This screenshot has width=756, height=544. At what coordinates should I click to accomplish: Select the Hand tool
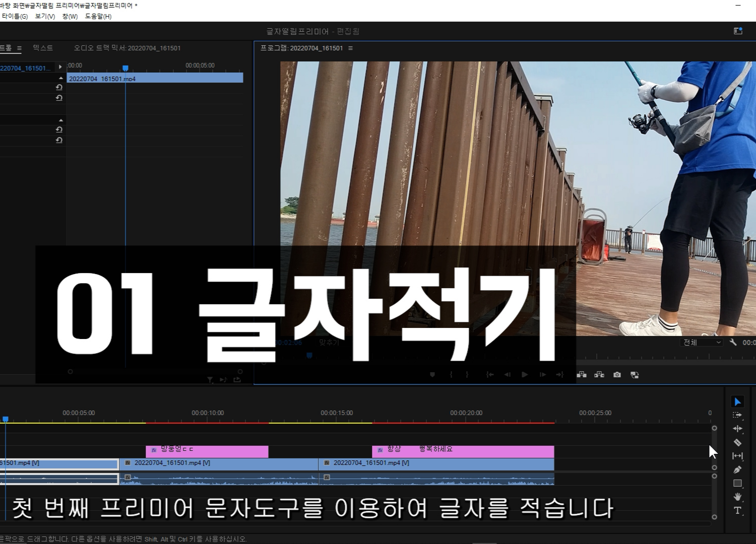(x=737, y=497)
